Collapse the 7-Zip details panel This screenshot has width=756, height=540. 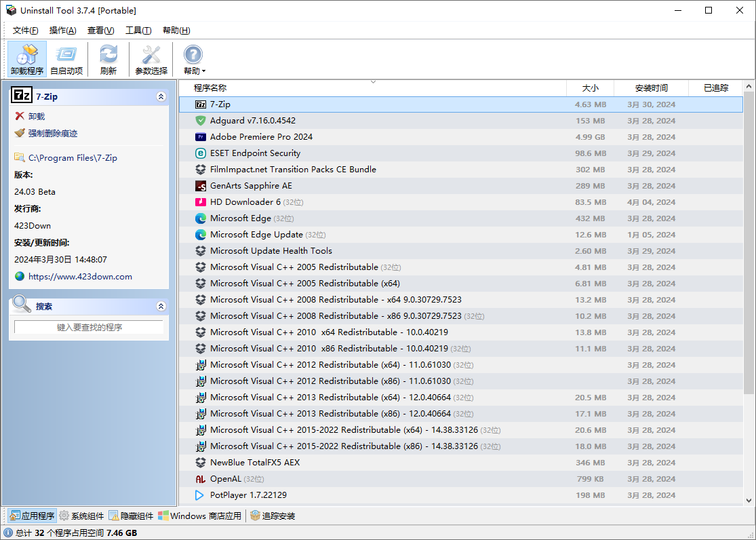(x=161, y=97)
